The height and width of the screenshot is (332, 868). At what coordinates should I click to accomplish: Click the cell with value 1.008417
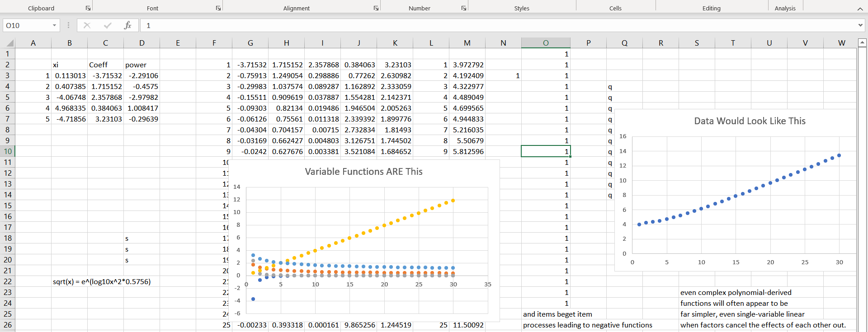142,108
